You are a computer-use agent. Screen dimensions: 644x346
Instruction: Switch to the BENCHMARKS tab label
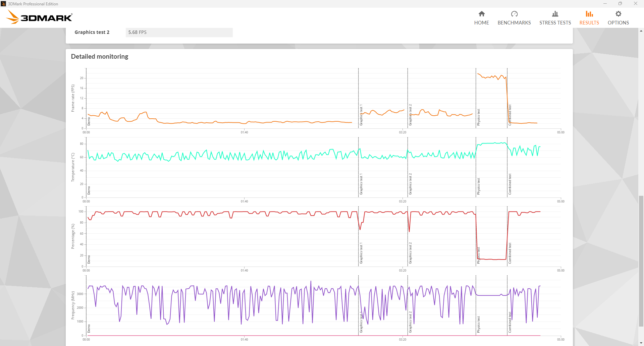(x=514, y=23)
